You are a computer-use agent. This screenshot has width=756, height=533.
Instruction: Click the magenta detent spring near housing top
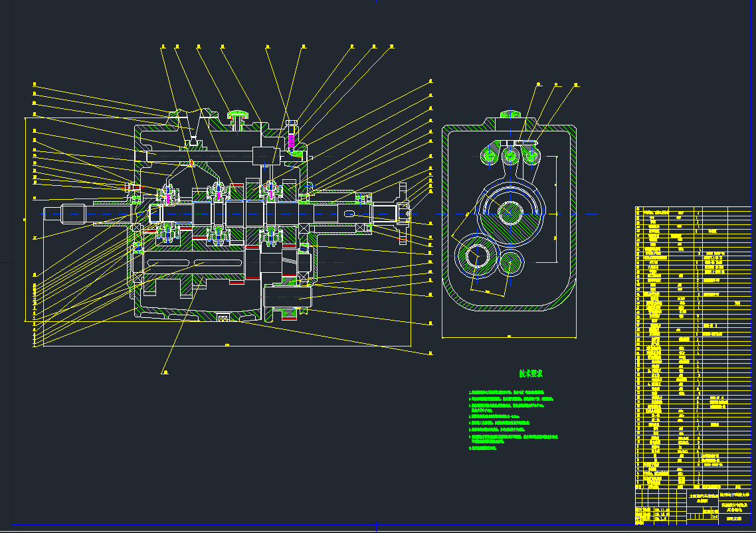coord(290,141)
